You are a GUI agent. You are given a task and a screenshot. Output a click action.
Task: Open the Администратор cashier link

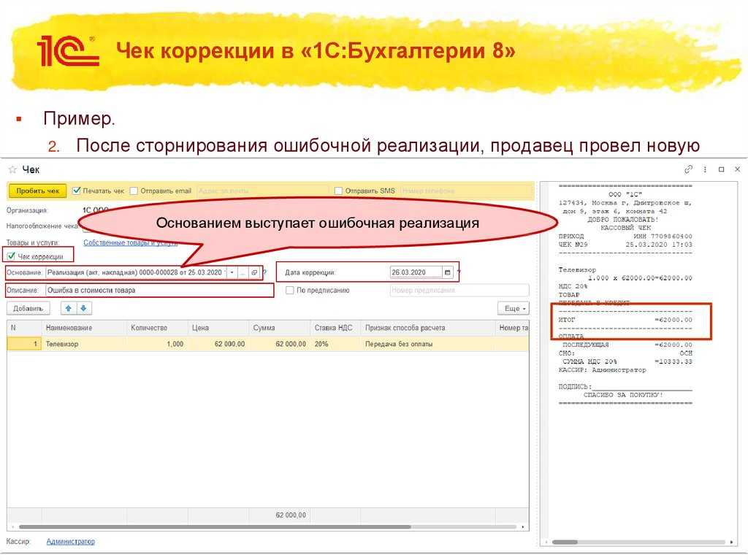[x=71, y=542]
